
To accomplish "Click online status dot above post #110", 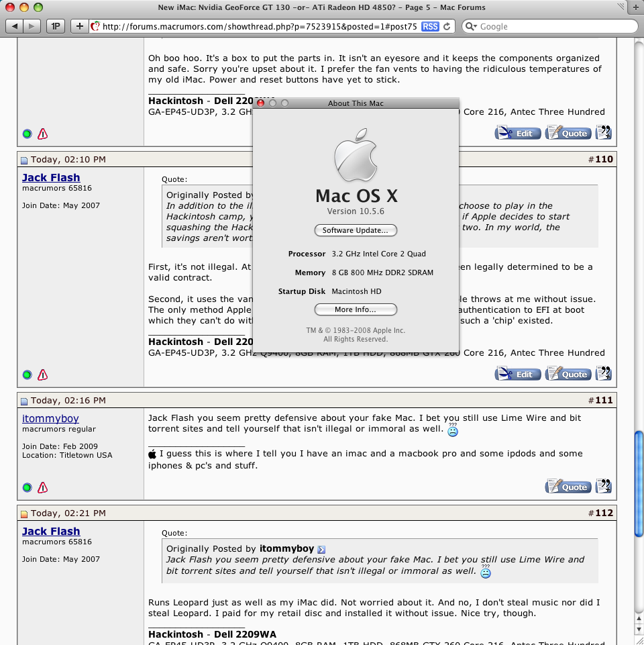I will point(27,134).
